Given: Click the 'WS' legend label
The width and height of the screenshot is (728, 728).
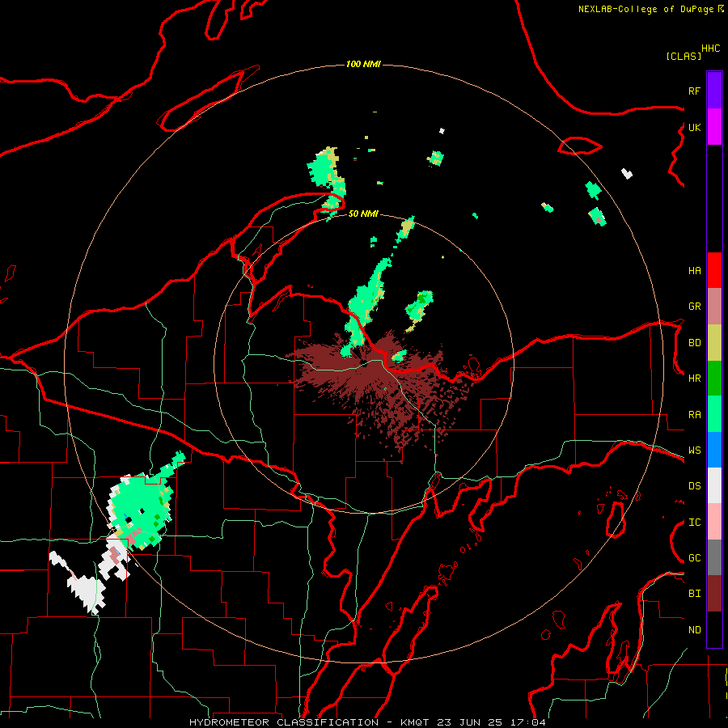Looking at the screenshot, I should [x=694, y=451].
